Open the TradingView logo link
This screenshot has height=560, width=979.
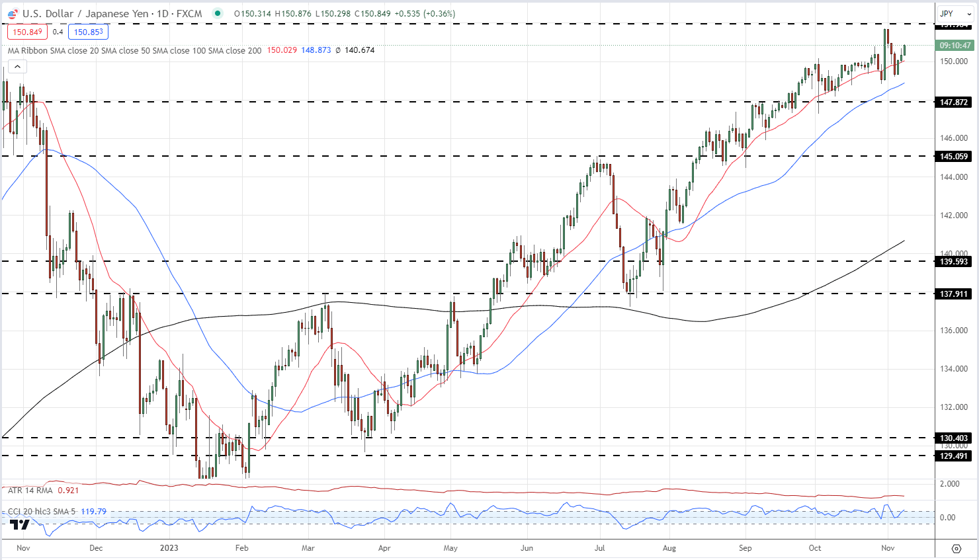coord(20,524)
